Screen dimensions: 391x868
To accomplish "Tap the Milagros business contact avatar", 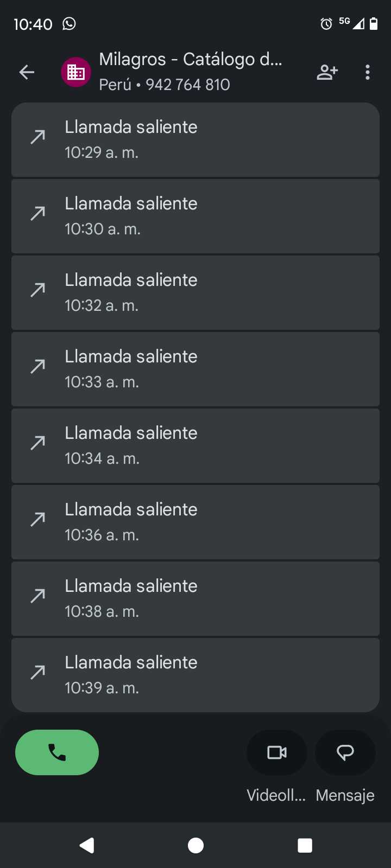I will coord(75,72).
